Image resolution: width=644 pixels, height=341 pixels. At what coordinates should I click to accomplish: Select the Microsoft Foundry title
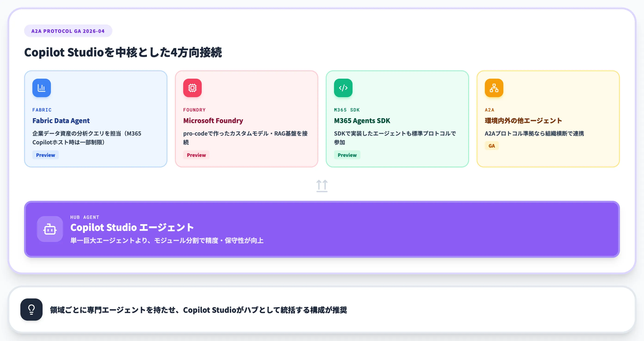click(x=213, y=121)
